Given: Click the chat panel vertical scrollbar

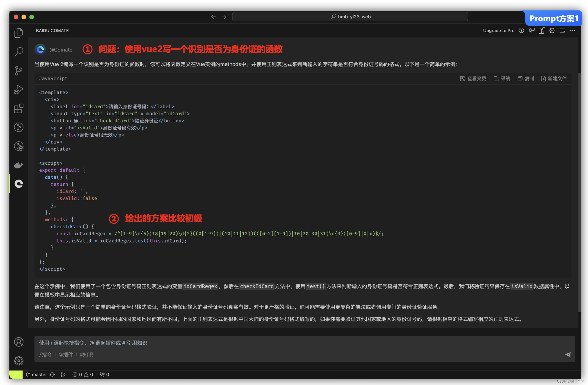Looking at the screenshot, I should tap(579, 193).
